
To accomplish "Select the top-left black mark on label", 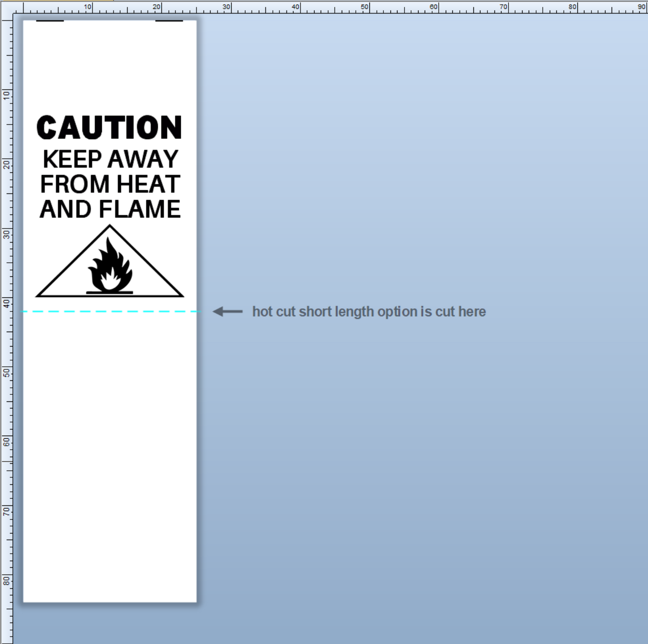I will 50,21.
